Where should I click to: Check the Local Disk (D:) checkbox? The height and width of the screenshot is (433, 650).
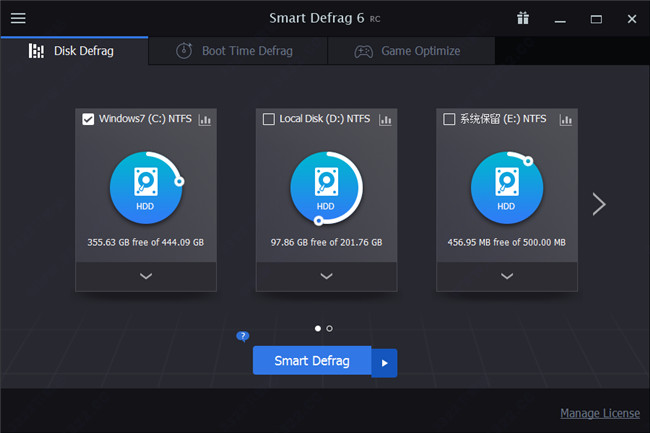pyautogui.click(x=268, y=120)
